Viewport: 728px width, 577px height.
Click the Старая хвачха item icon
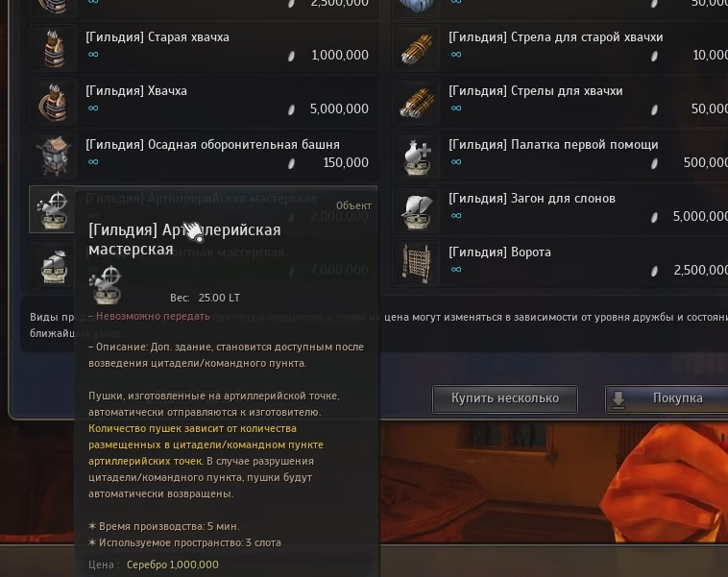[x=54, y=48]
